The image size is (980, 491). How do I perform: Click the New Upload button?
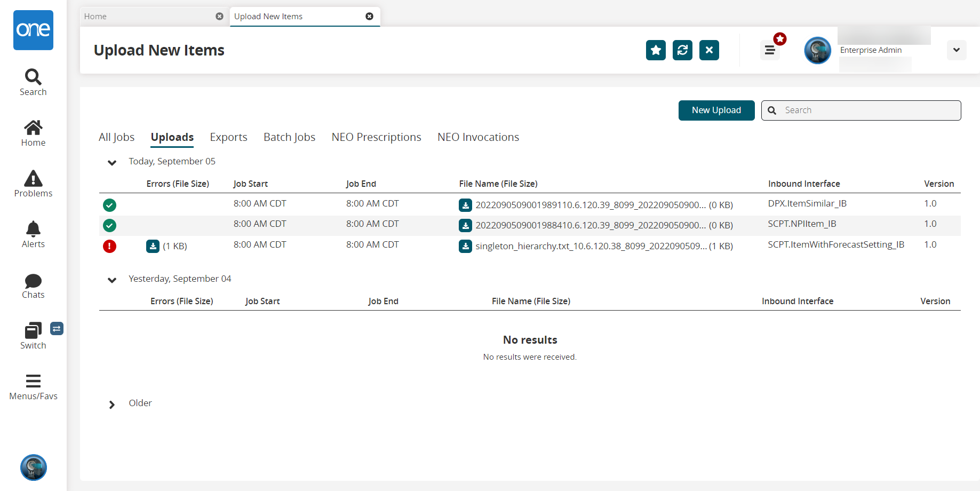click(716, 110)
